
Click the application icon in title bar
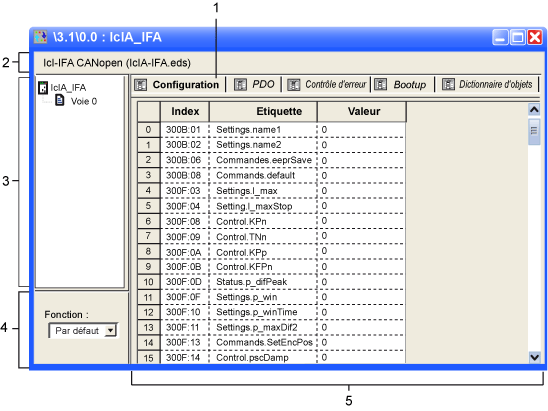click(x=41, y=37)
